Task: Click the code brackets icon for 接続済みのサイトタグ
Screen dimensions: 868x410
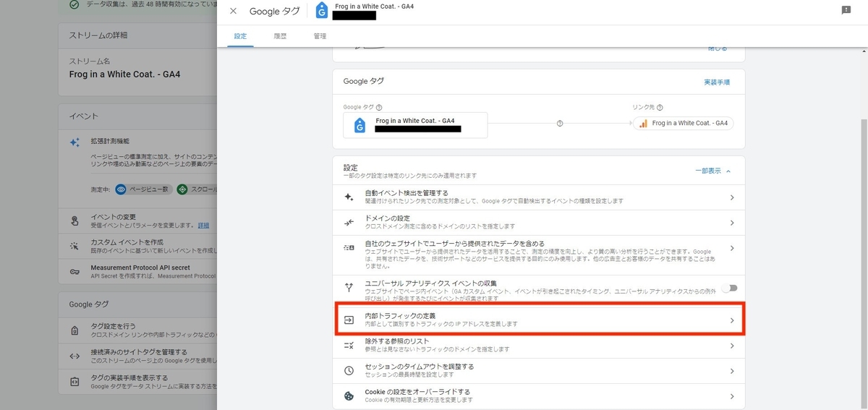Action: (x=75, y=356)
